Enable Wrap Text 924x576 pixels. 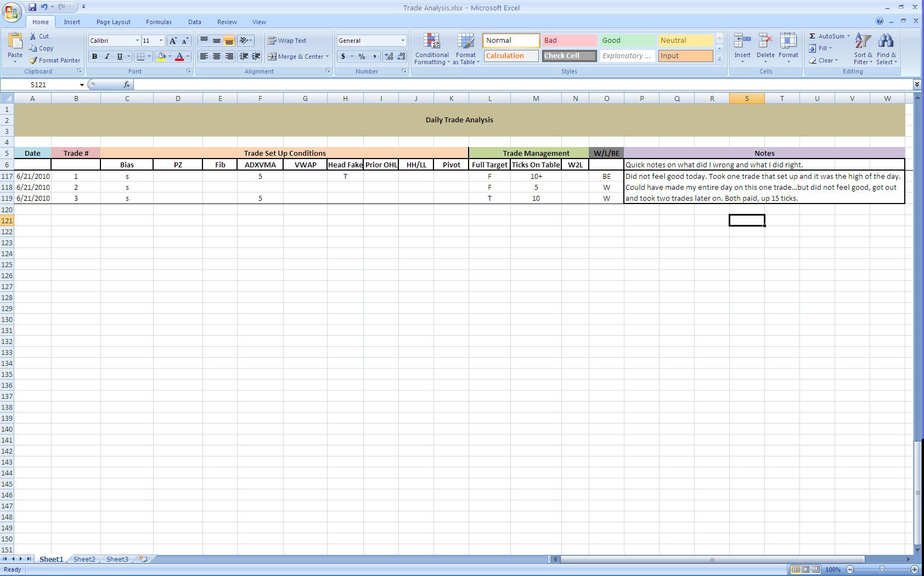click(287, 41)
